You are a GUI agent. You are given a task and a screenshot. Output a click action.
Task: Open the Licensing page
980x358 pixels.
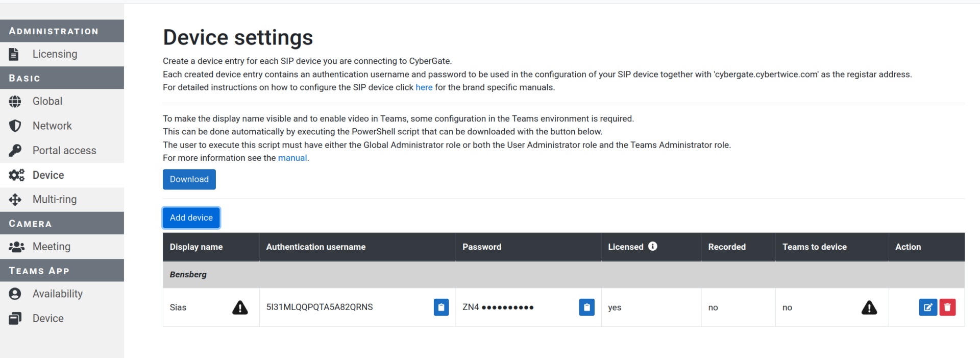click(62, 54)
